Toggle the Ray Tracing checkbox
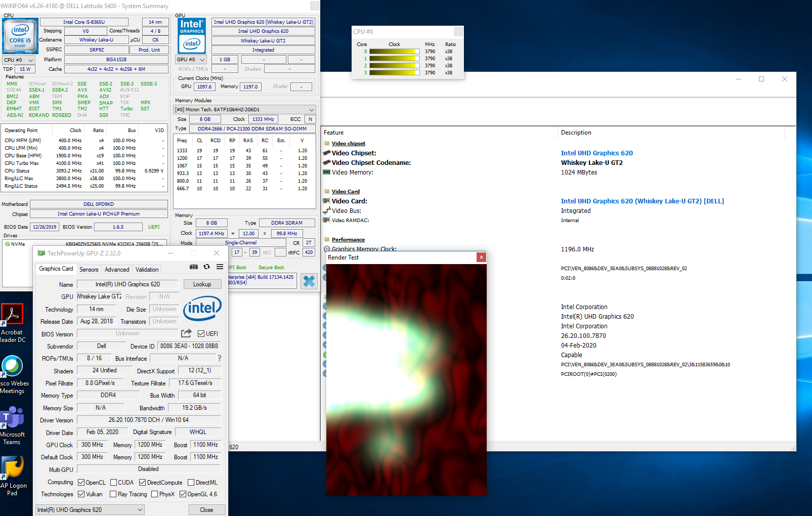Image resolution: width=812 pixels, height=516 pixels. (113, 494)
